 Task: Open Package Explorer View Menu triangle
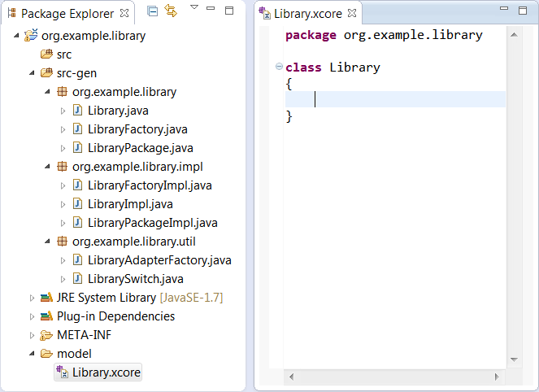[x=194, y=7]
